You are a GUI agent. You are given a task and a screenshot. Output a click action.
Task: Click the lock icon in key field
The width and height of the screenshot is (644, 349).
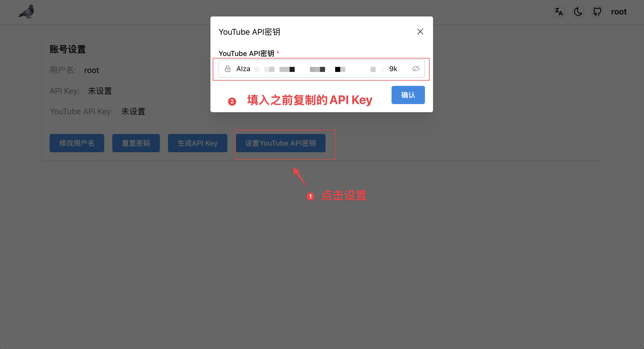click(x=227, y=69)
